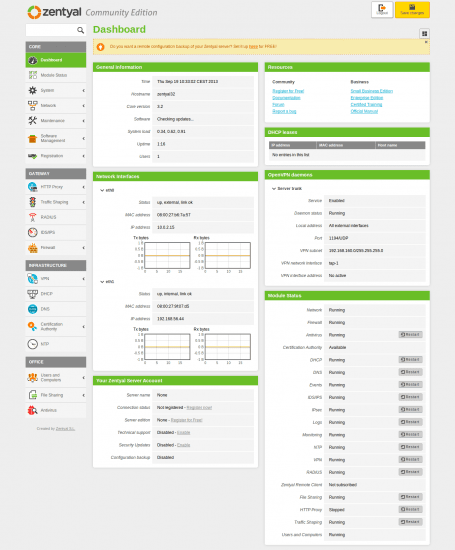Click the Logout button
This screenshot has height=550, width=455.
[382, 9]
